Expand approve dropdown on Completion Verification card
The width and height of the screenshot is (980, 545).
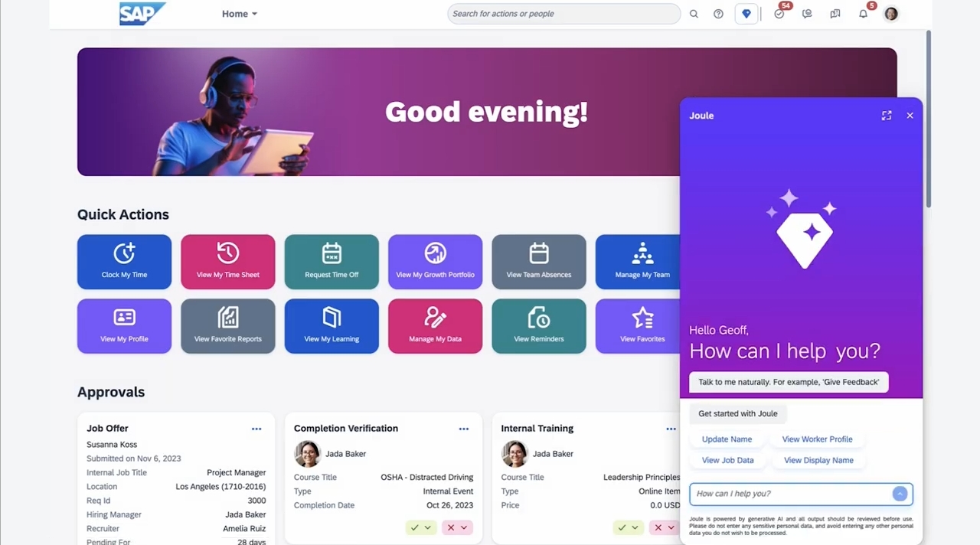click(428, 527)
